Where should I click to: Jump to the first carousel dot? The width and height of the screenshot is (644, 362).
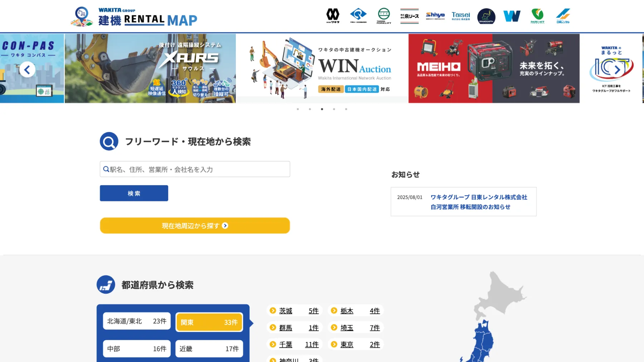[298, 109]
